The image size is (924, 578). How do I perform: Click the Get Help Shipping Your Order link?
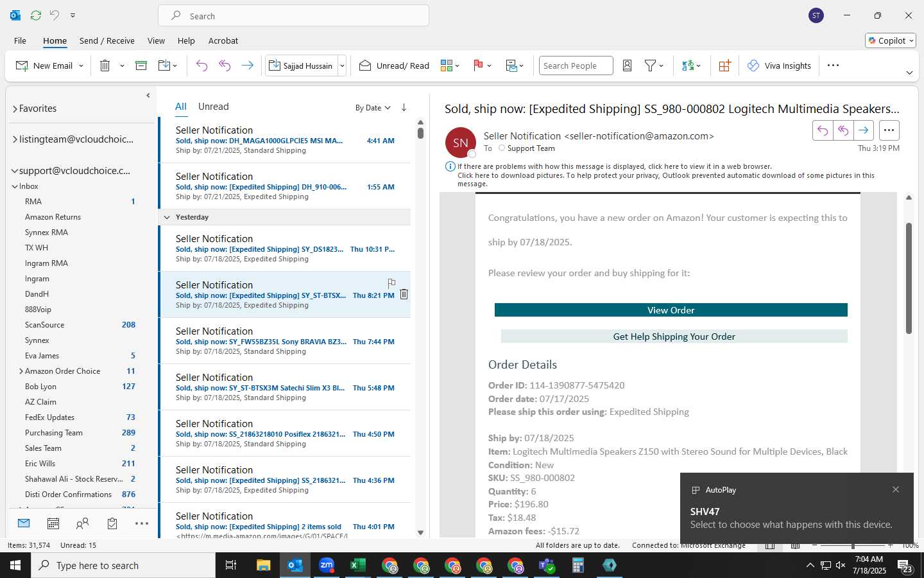click(x=674, y=337)
